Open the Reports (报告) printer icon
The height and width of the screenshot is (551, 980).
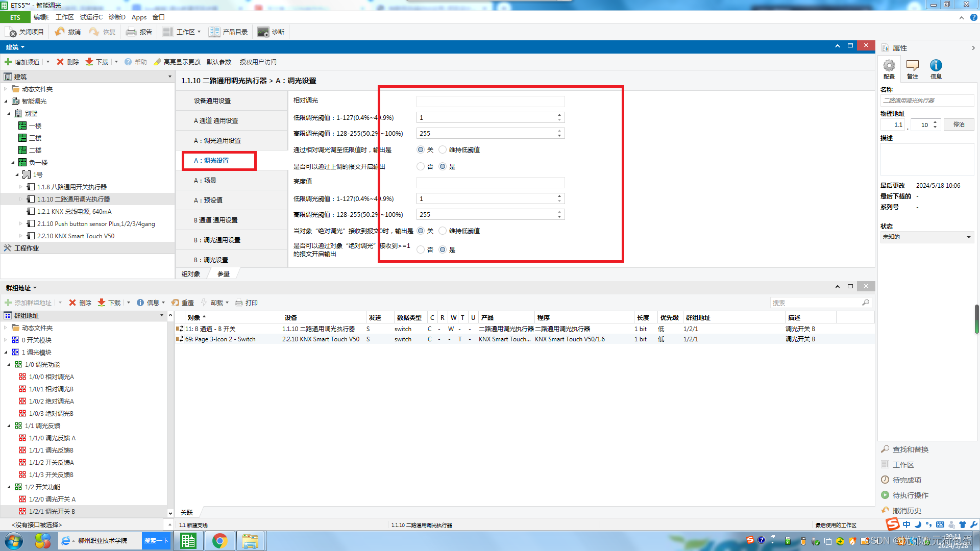coord(131,32)
